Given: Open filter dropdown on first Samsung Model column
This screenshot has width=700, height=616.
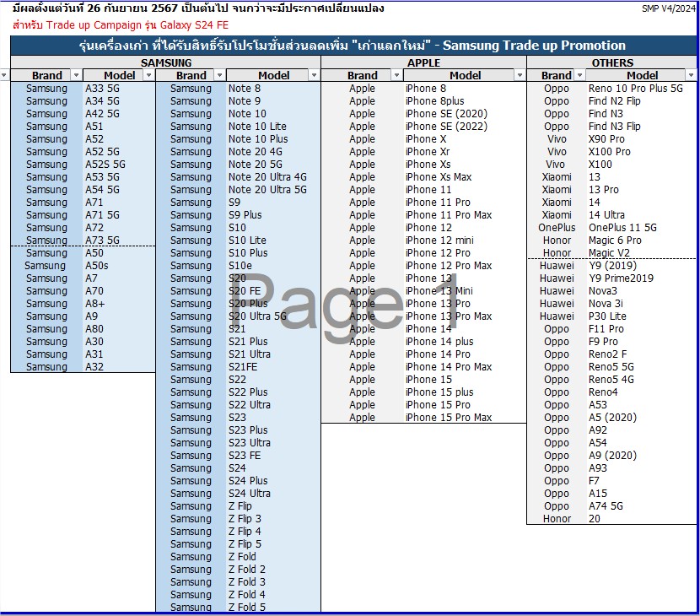Looking at the screenshot, I should pos(149,75).
